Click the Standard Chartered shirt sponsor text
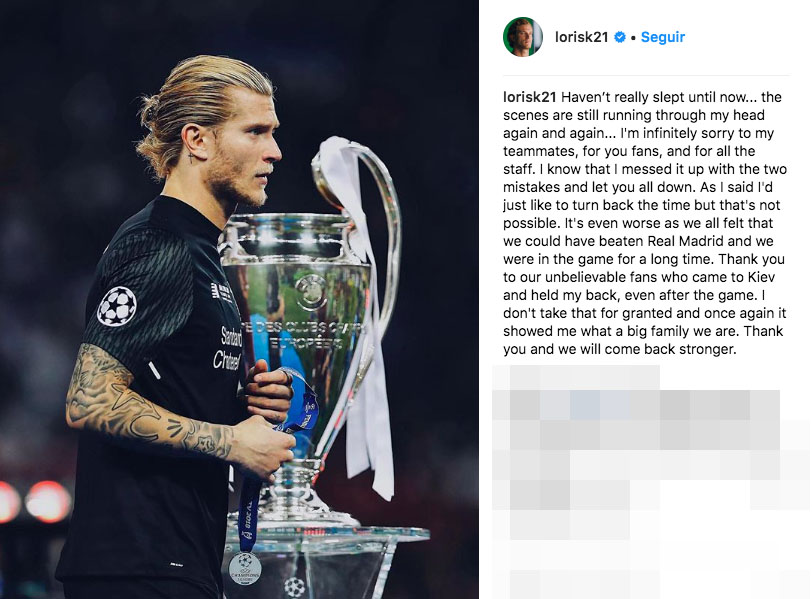 point(228,348)
